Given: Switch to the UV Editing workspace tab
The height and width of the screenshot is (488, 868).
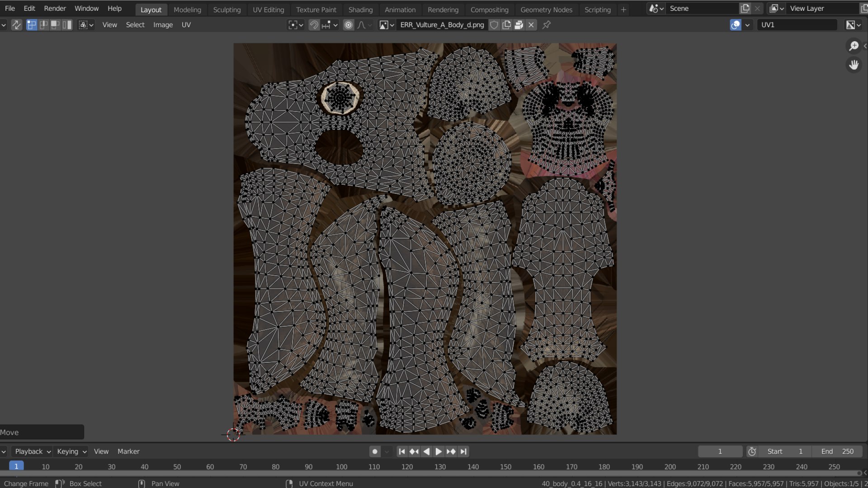Looking at the screenshot, I should tap(268, 9).
